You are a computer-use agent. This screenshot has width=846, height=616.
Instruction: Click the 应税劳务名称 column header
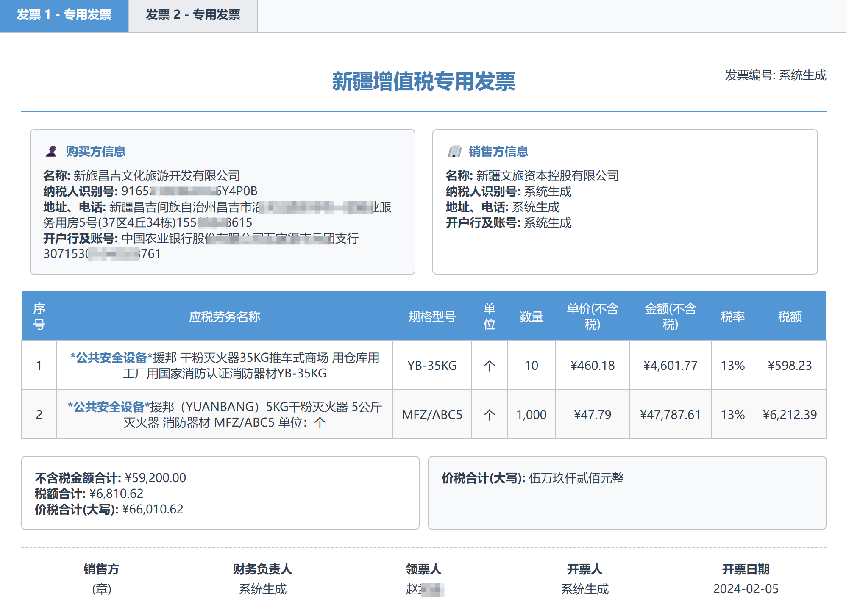(225, 316)
